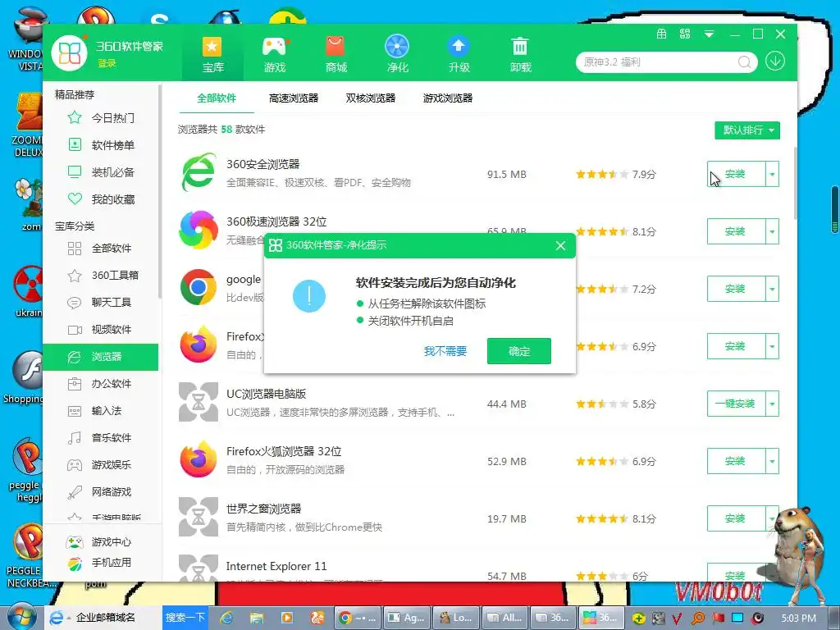The height and width of the screenshot is (630, 840).
Task: Decline with 我不需要 in dialog
Action: (x=445, y=351)
